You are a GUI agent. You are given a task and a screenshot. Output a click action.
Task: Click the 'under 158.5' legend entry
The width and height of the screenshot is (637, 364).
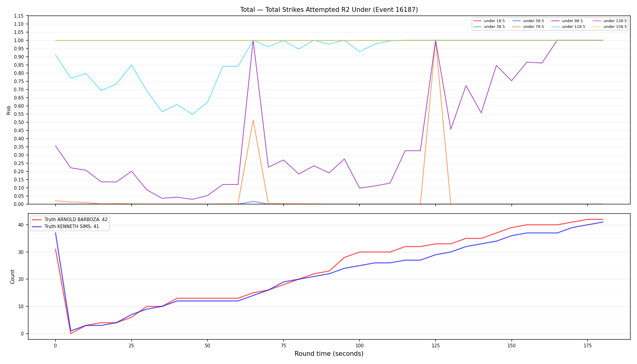click(610, 27)
